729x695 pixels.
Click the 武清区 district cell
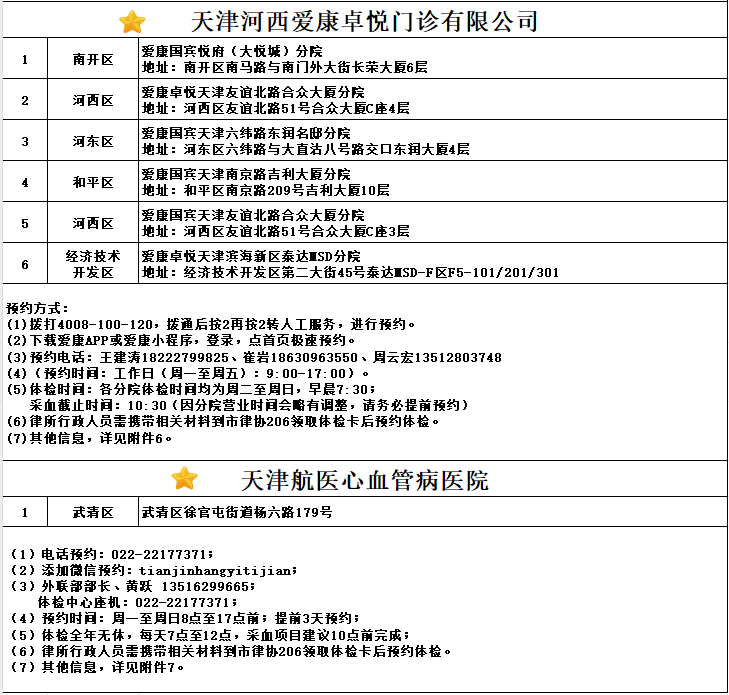point(93,512)
